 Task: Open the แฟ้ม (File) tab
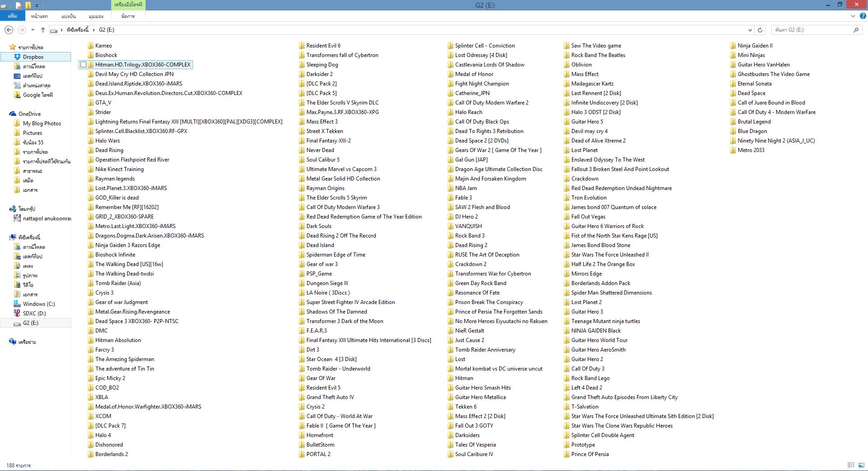[12, 16]
